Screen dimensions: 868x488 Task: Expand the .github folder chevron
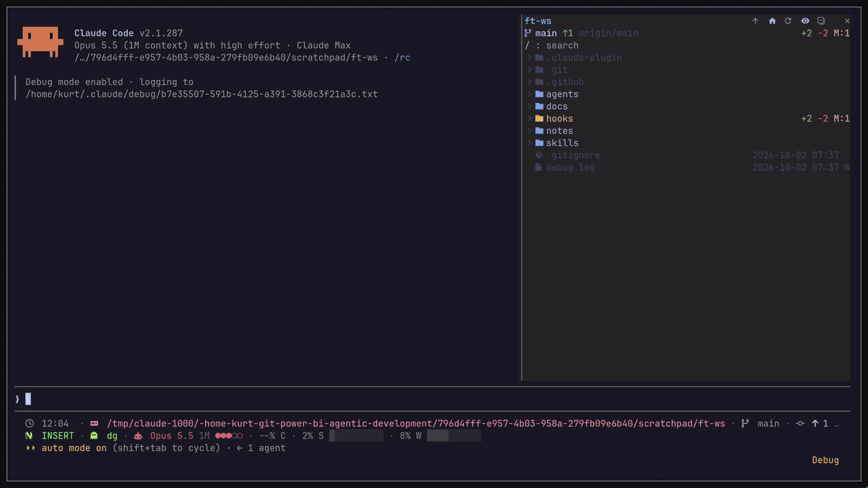pyautogui.click(x=529, y=82)
